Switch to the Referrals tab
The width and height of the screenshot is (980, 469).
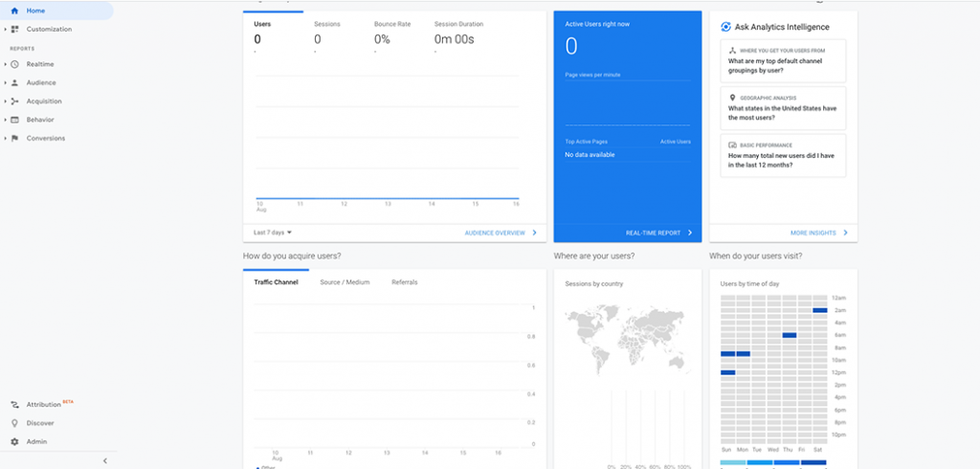[405, 282]
